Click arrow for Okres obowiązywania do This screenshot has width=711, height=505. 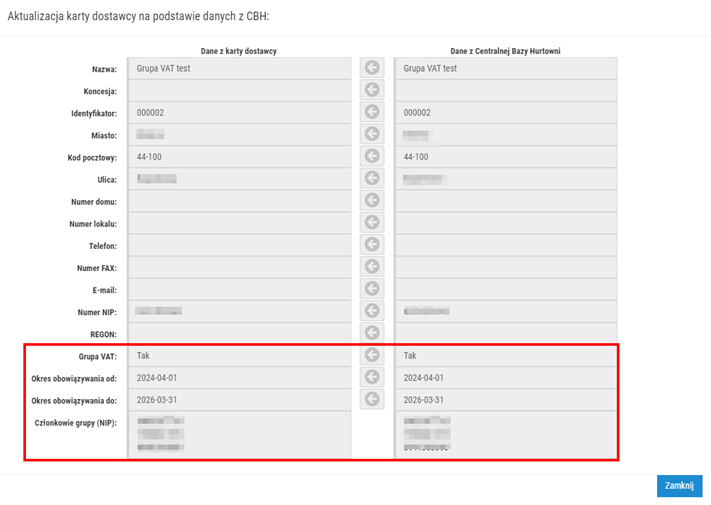[372, 399]
